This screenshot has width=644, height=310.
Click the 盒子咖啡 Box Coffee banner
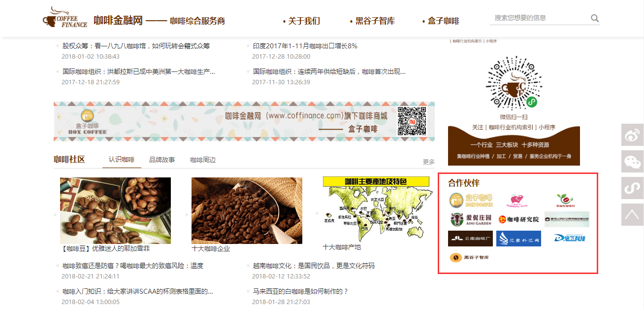click(244, 121)
